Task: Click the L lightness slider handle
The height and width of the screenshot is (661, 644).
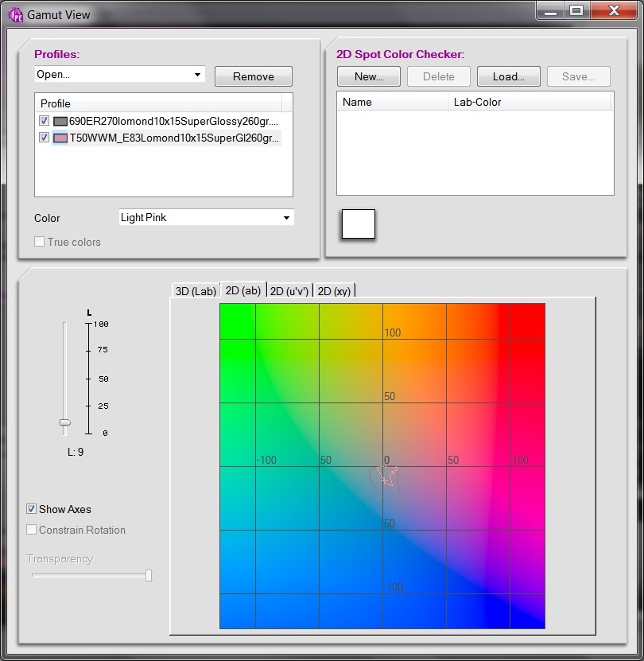Action: pyautogui.click(x=65, y=422)
